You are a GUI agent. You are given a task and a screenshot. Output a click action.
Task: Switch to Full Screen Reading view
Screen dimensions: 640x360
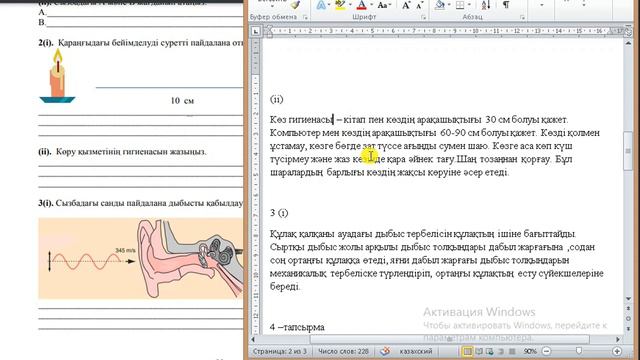coord(479,351)
